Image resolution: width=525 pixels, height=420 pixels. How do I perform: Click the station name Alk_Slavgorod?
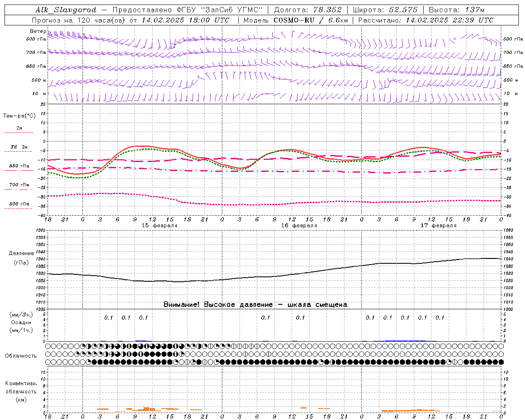[66, 10]
